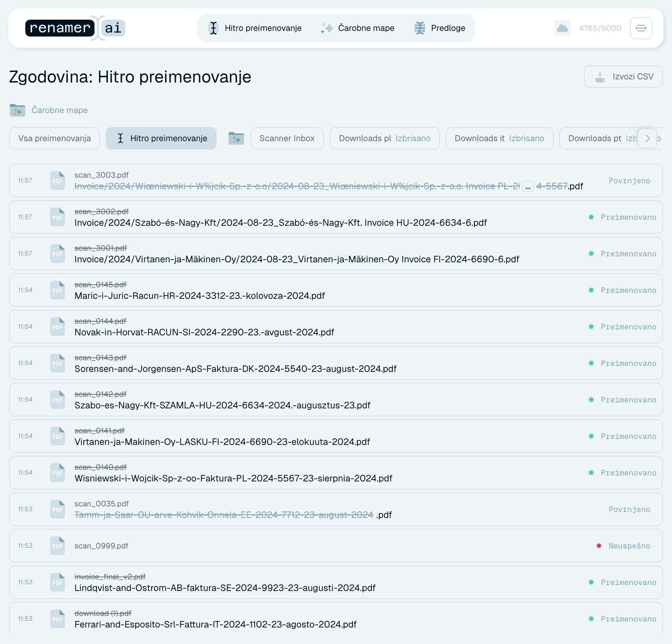Click the Povrnjeno status on scan_0035.pdf
The width and height of the screenshot is (672, 644).
[x=629, y=509]
